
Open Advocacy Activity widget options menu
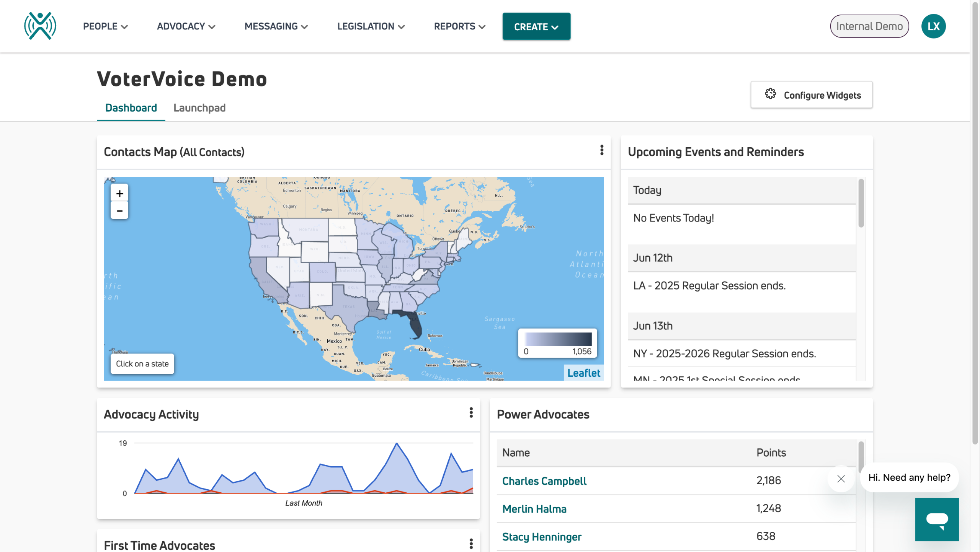click(x=471, y=412)
